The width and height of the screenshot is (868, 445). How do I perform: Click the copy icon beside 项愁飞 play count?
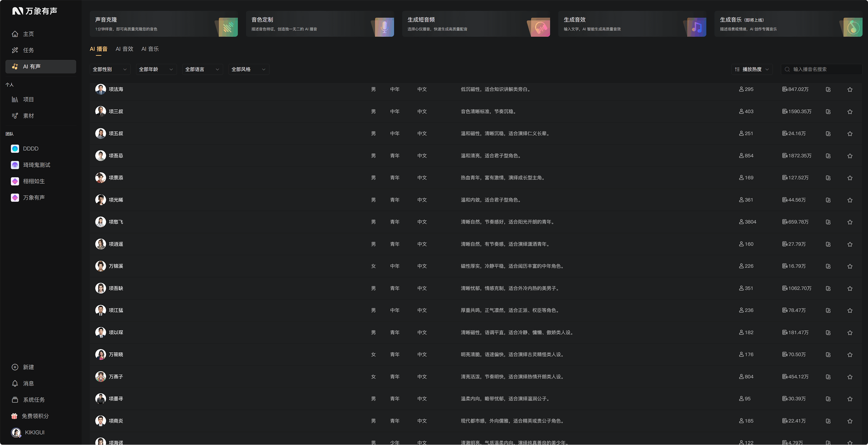pos(828,222)
